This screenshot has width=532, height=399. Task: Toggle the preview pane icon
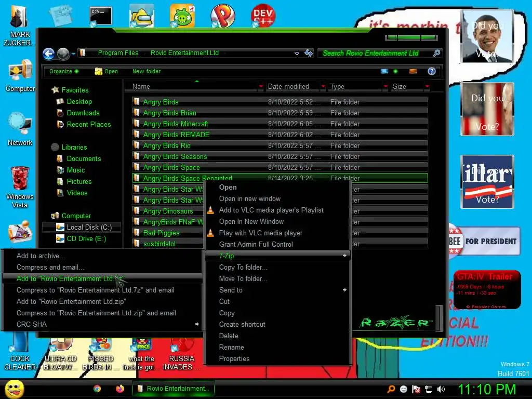(413, 71)
